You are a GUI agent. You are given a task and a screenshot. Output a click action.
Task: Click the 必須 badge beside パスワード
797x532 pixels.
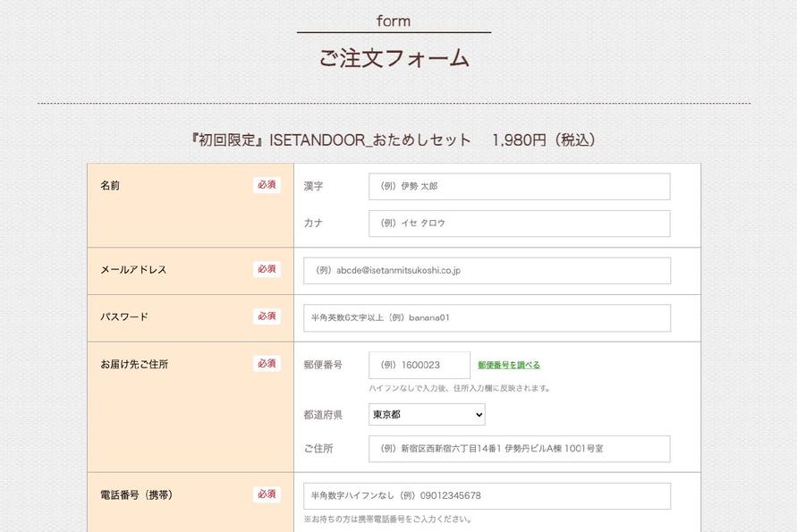tap(267, 317)
